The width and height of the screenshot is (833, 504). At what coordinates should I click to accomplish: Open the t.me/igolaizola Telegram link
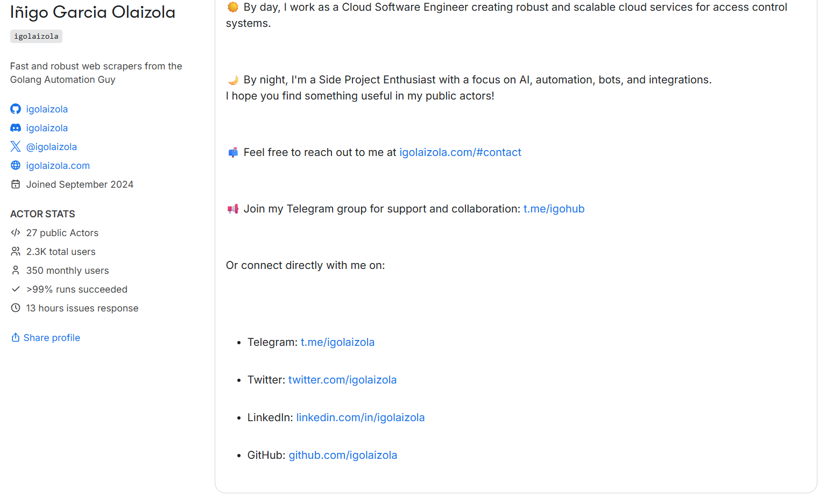click(x=337, y=342)
